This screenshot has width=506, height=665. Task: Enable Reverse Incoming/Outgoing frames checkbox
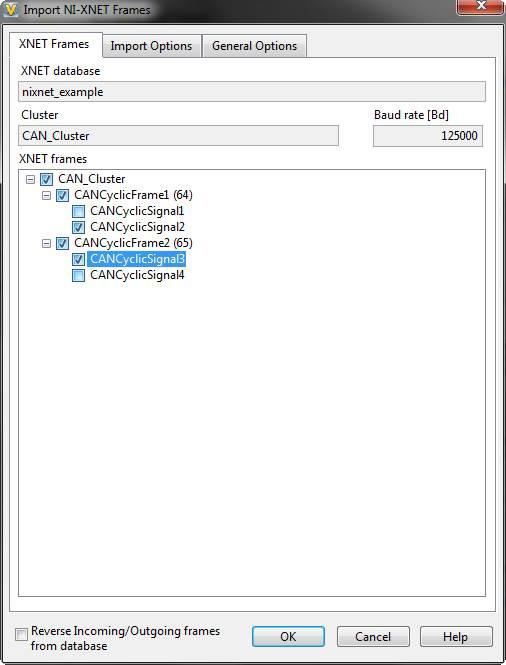point(21,634)
